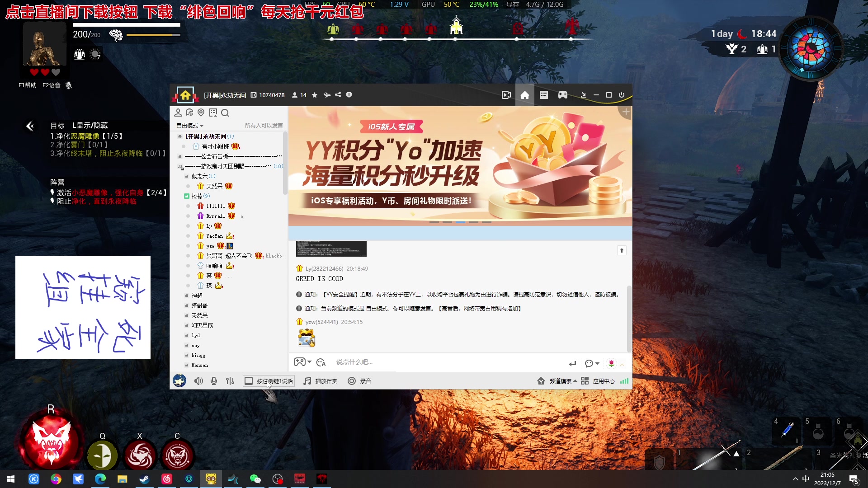Open the gamepad games tab in title bar
This screenshot has height=488, width=868.
coord(563,95)
